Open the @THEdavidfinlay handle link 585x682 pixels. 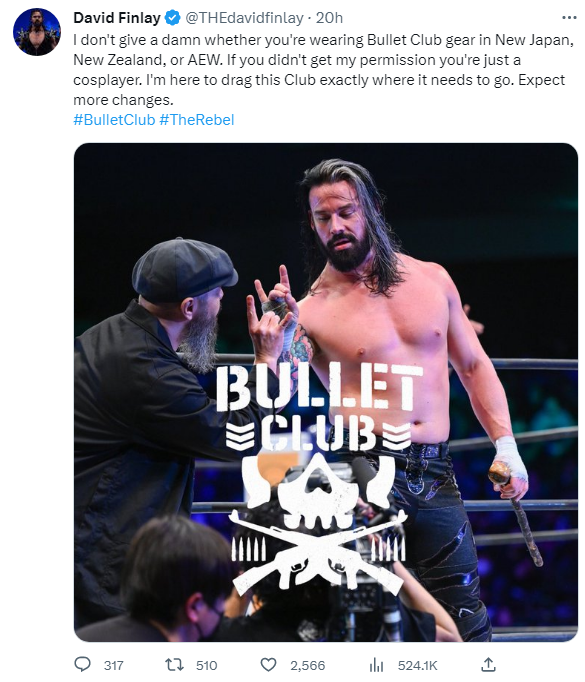pos(244,18)
